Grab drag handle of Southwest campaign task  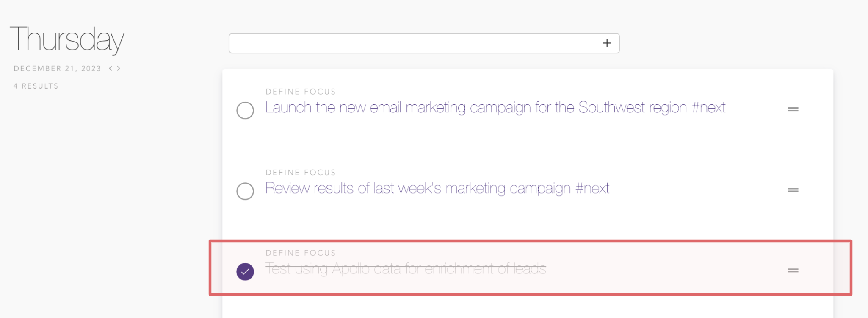tap(793, 109)
